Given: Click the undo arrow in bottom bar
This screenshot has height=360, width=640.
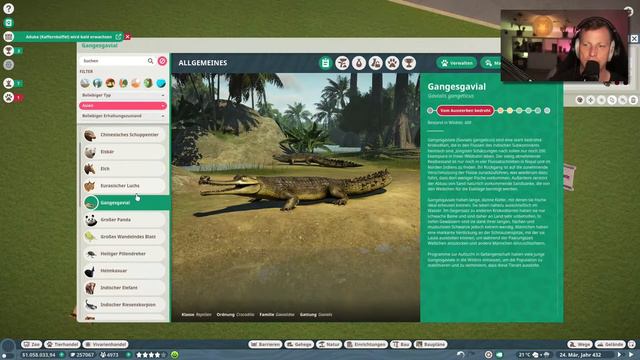Looking at the screenshot, I should pos(461,355).
